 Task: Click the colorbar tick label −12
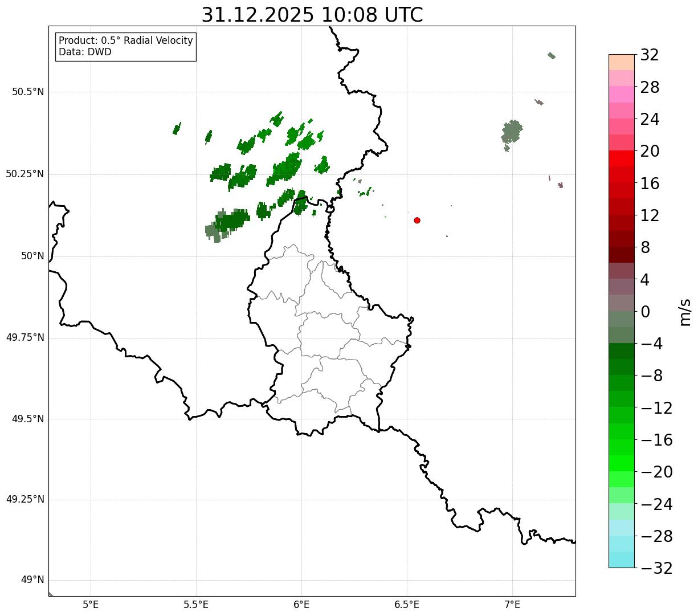[656, 408]
